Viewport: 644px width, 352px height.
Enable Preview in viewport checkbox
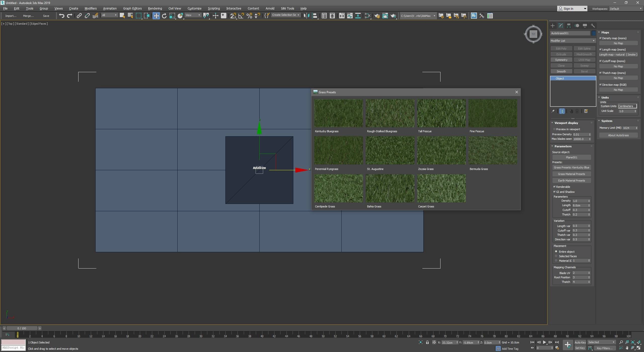[x=554, y=129]
